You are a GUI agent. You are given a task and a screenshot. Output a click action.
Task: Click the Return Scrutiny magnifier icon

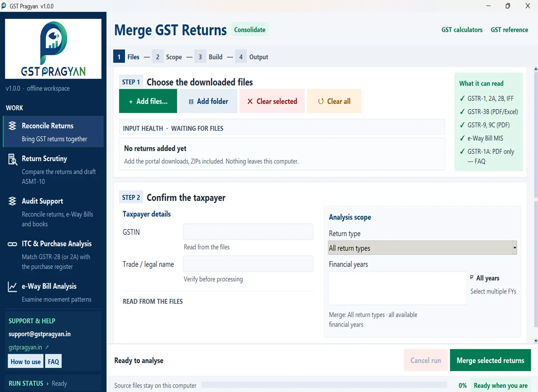click(x=12, y=159)
